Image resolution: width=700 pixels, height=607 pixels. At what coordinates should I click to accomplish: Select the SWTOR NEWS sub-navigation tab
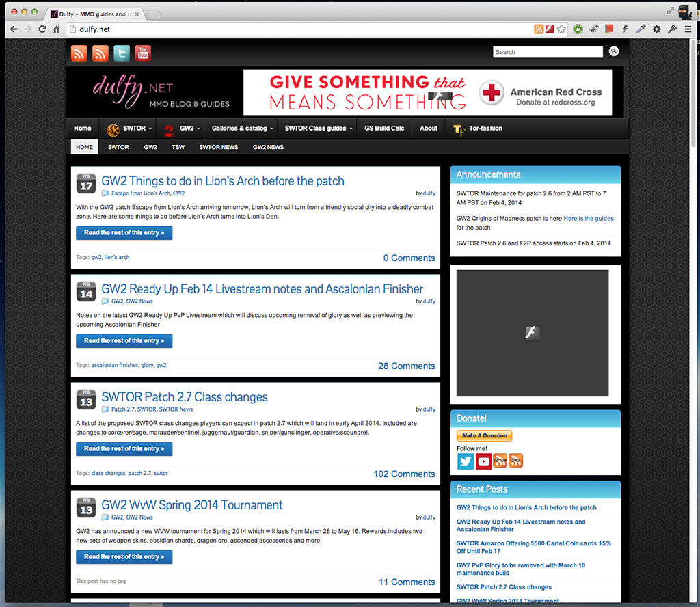218,147
